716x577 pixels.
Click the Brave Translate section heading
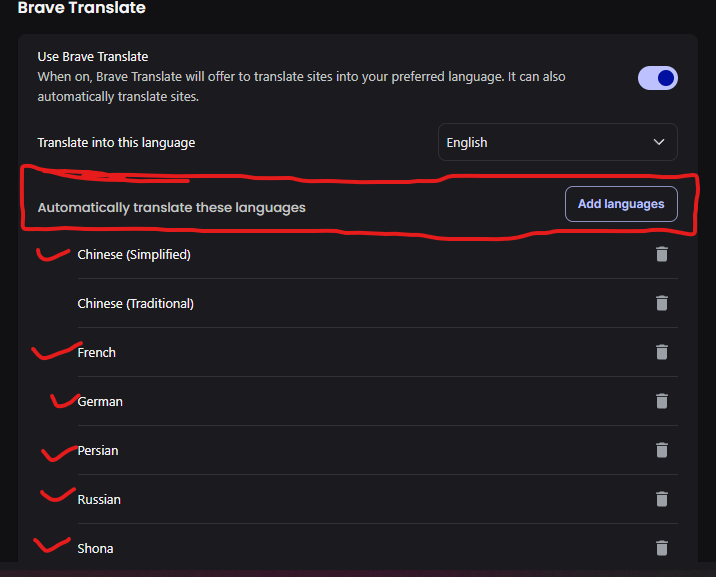point(81,8)
